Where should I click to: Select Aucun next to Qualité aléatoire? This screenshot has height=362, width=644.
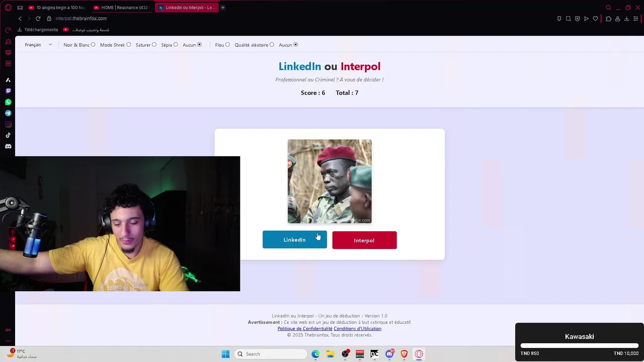coord(296,45)
